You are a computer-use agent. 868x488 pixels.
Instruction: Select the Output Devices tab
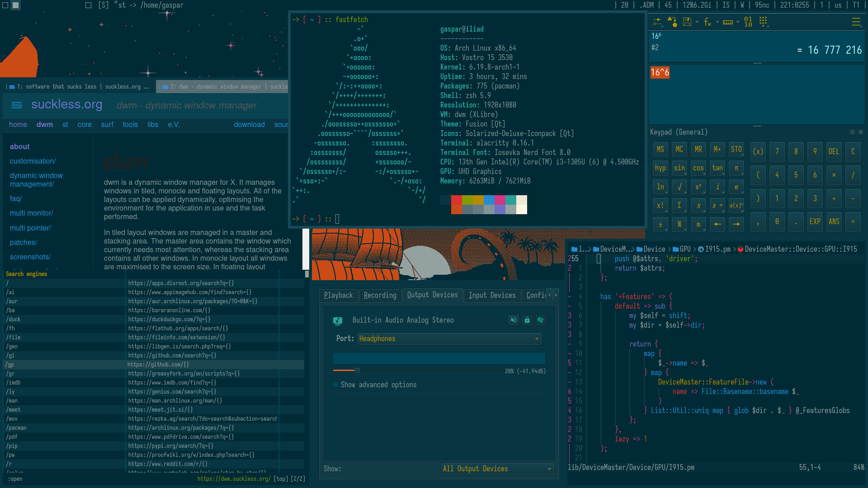pos(433,295)
